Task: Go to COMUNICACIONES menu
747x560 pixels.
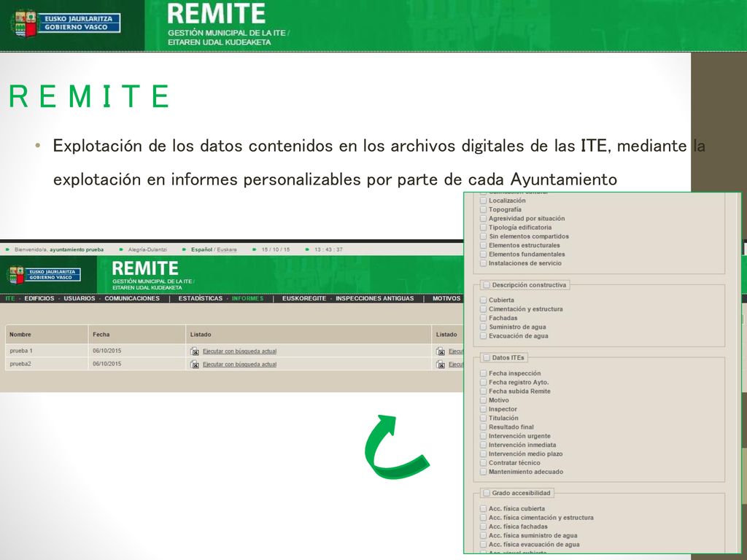Action: coord(132,298)
